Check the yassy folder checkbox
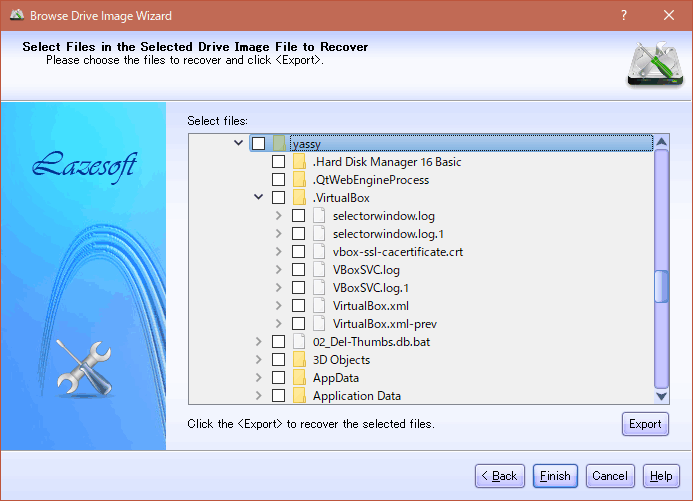 [259, 143]
